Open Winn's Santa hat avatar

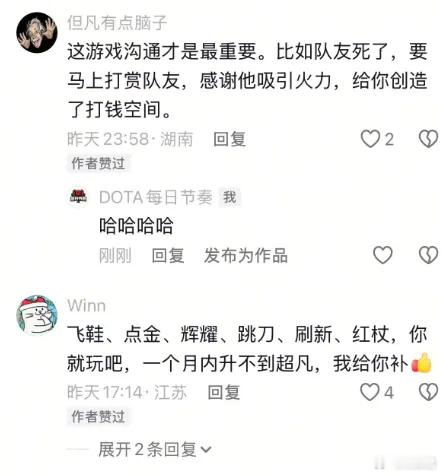(x=37, y=314)
